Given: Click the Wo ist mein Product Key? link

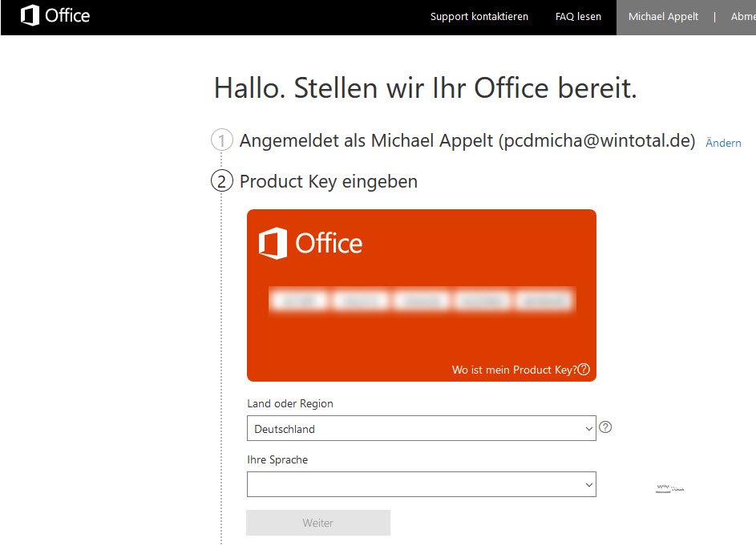Looking at the screenshot, I should [x=514, y=370].
